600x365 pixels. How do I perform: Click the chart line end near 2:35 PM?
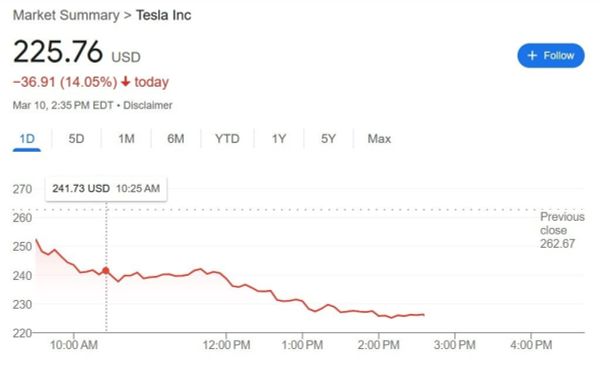[423, 315]
